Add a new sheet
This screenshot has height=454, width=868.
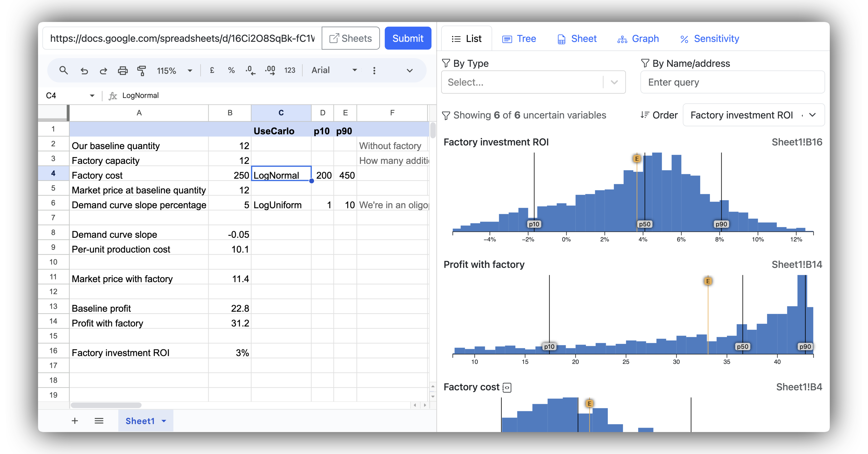click(75, 421)
